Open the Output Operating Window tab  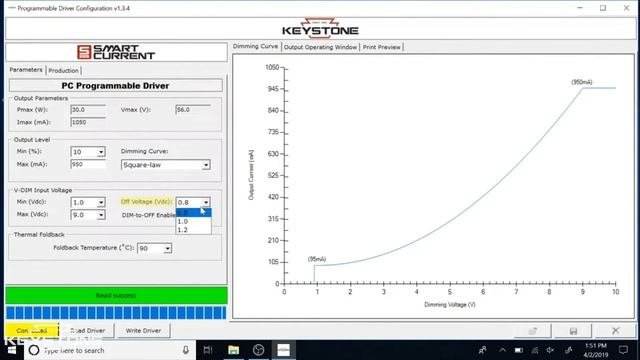(320, 47)
